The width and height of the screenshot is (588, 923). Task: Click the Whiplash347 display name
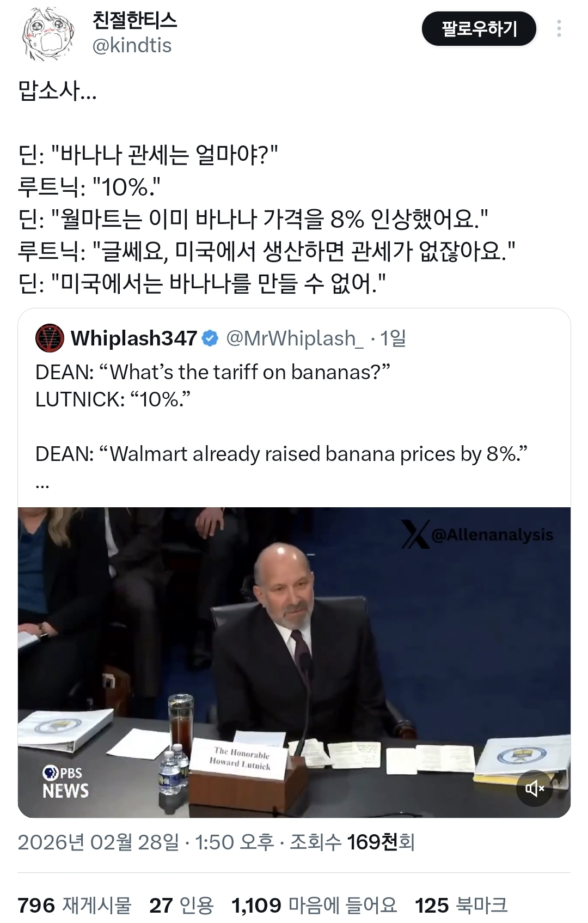134,338
